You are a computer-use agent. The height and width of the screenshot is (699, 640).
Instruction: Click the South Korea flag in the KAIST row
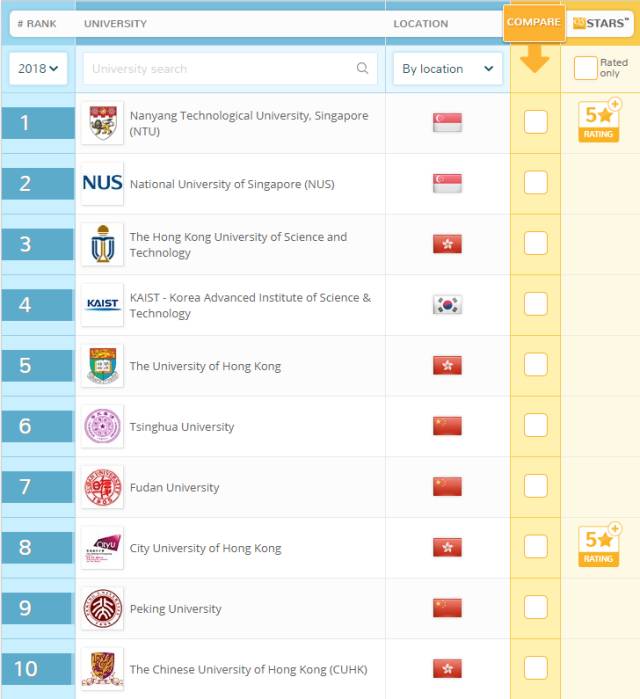pyautogui.click(x=447, y=304)
